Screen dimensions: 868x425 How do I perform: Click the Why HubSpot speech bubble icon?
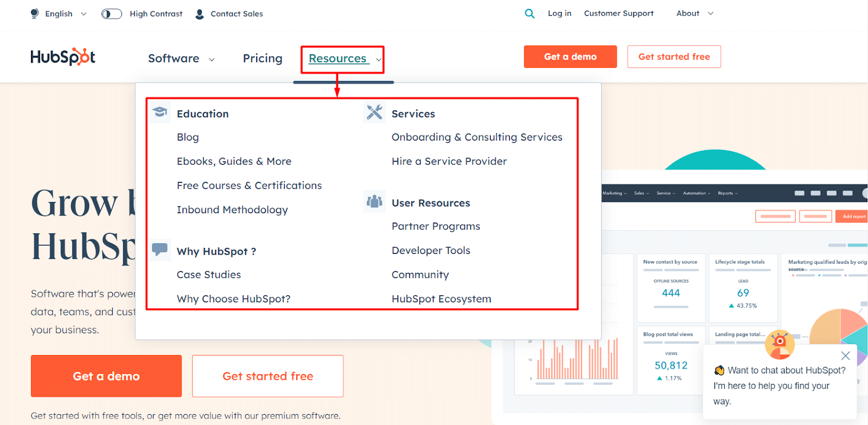tap(159, 250)
